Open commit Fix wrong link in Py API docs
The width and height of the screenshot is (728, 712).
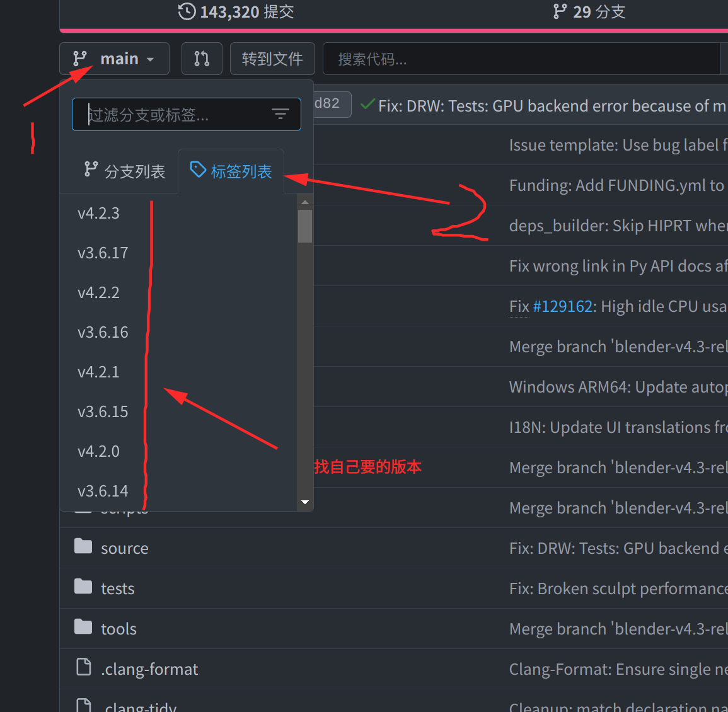618,266
